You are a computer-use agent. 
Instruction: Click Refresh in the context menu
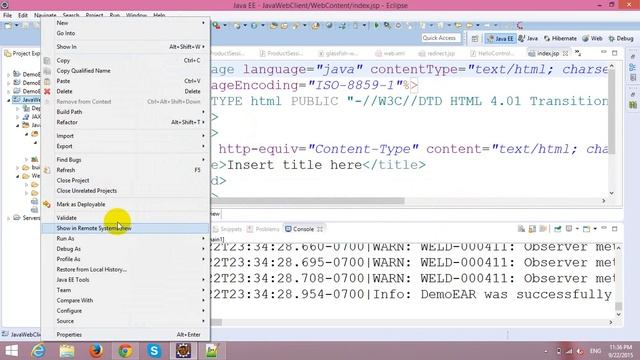(126, 170)
